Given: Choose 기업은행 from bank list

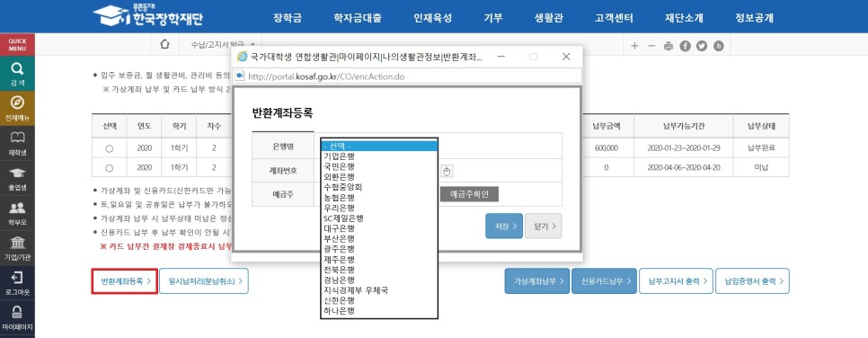Looking at the screenshot, I should 379,156.
